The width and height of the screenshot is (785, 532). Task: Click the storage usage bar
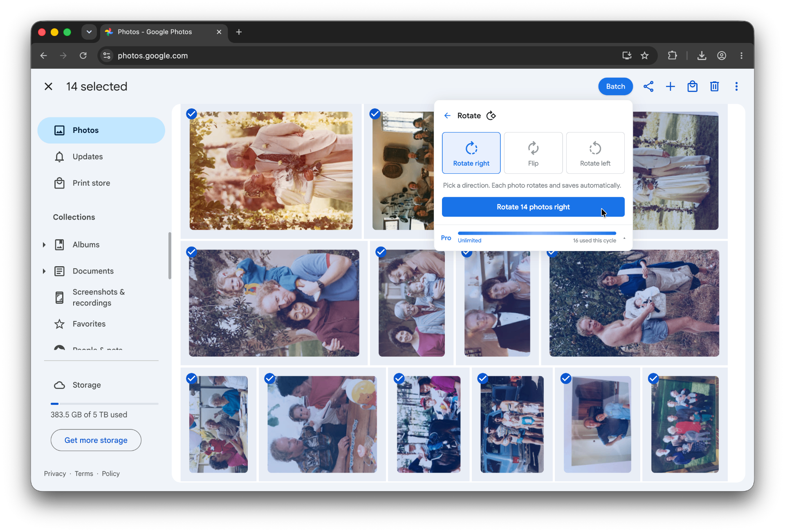[x=105, y=404]
